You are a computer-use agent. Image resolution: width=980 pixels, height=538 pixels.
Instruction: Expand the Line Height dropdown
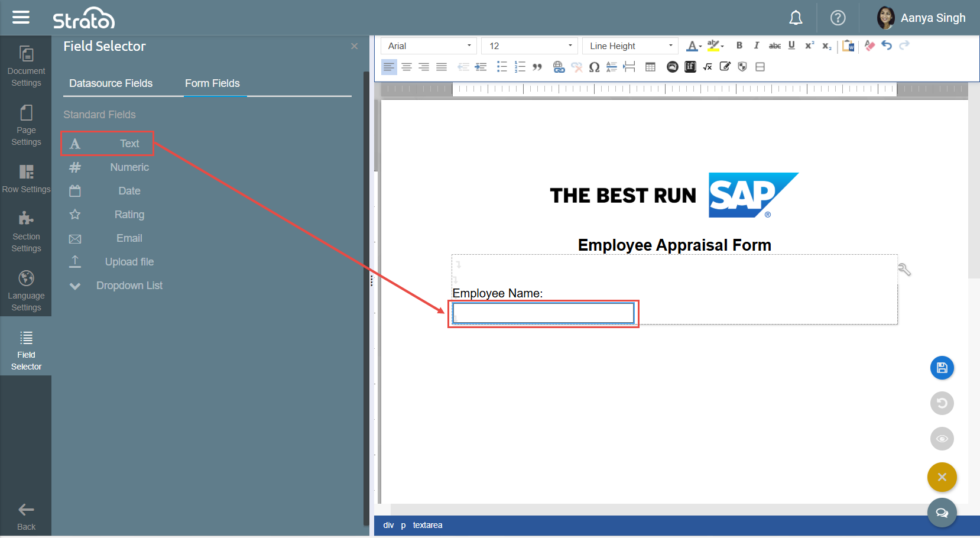630,46
